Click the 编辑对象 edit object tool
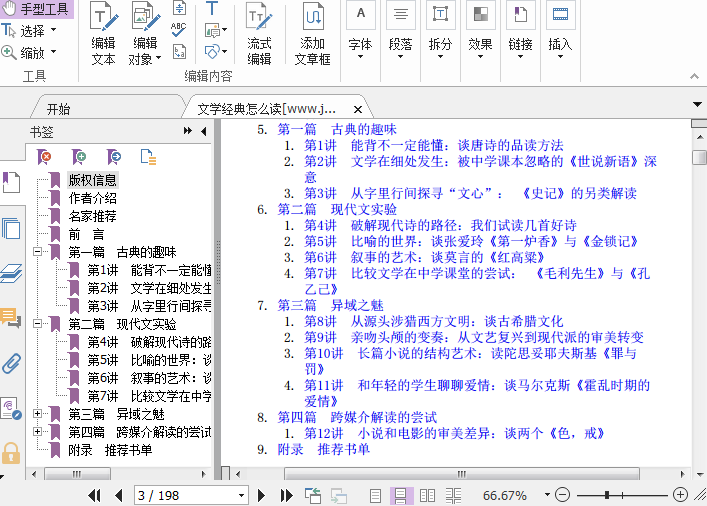Image resolution: width=707 pixels, height=506 pixels. (145, 34)
